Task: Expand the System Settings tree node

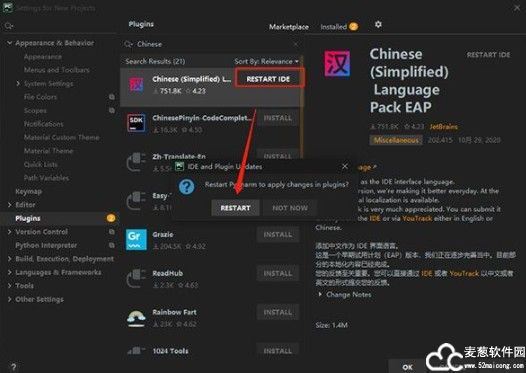Action: [x=18, y=83]
